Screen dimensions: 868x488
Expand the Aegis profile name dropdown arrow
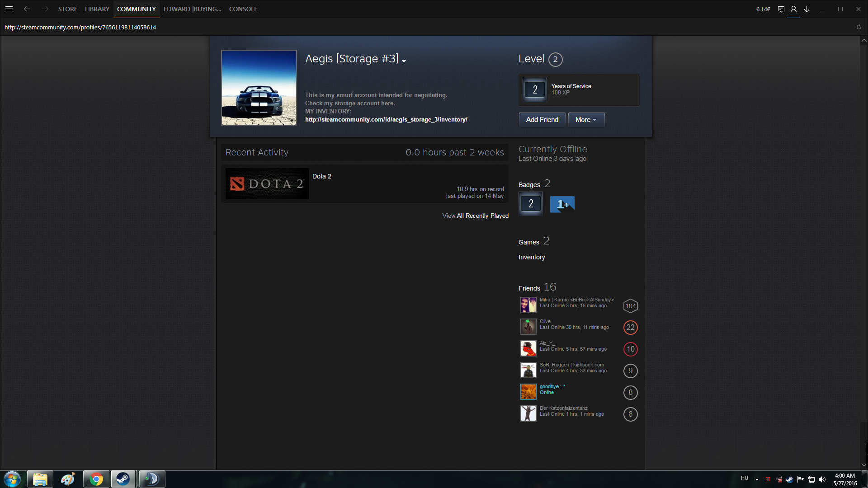[x=404, y=61]
